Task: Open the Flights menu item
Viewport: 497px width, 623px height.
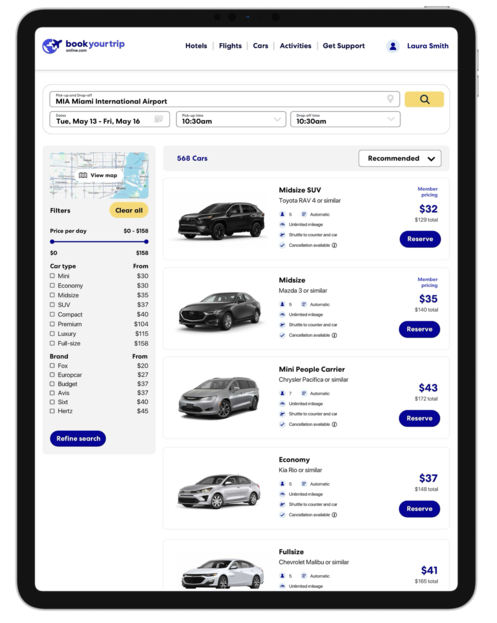Action: (x=230, y=46)
